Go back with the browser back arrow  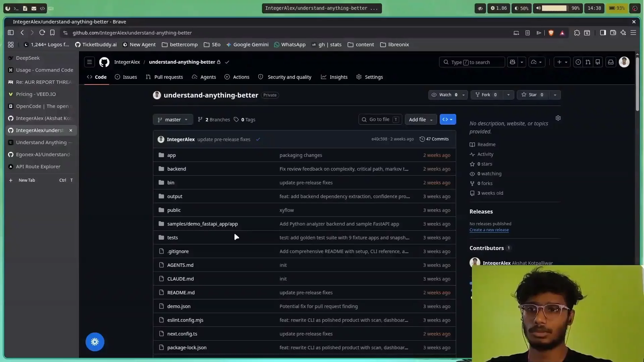(22, 33)
